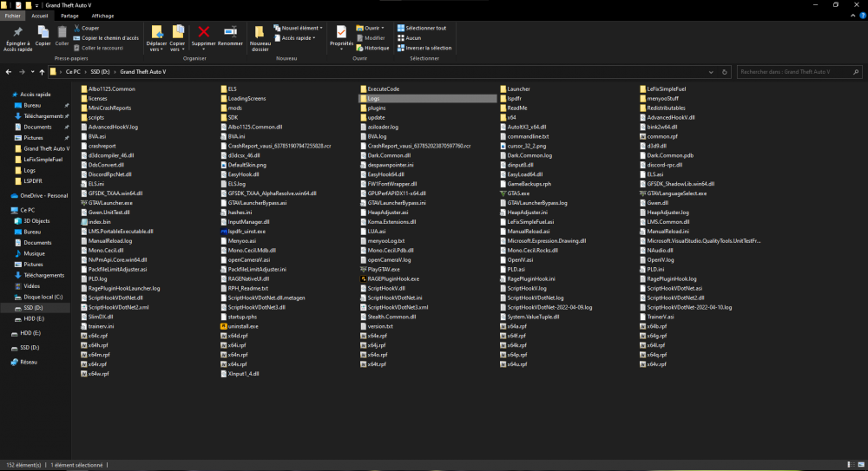
Task: Select the Logs folder in file list
Action: (x=428, y=99)
